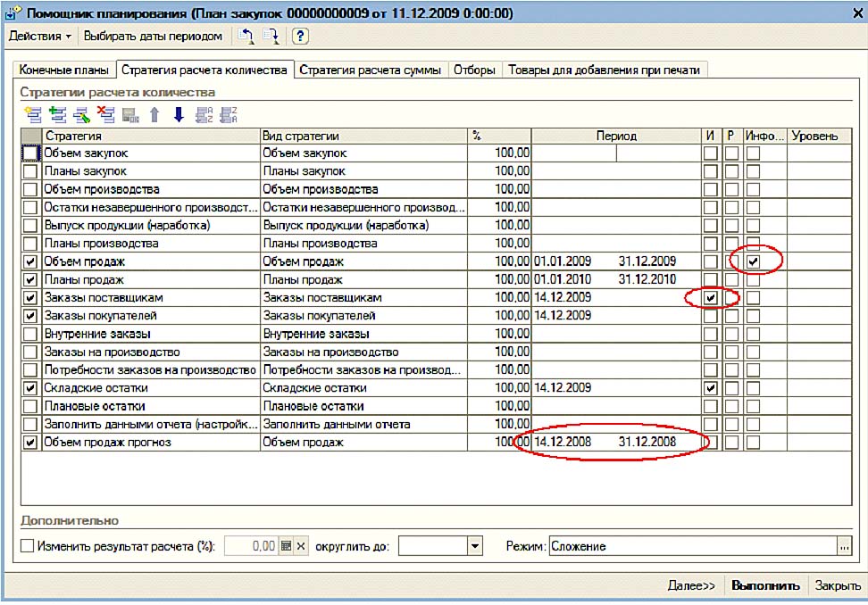Viewport: 868px width, 605px height.
Task: Click the Режим field showing Сложение
Action: coord(694,546)
